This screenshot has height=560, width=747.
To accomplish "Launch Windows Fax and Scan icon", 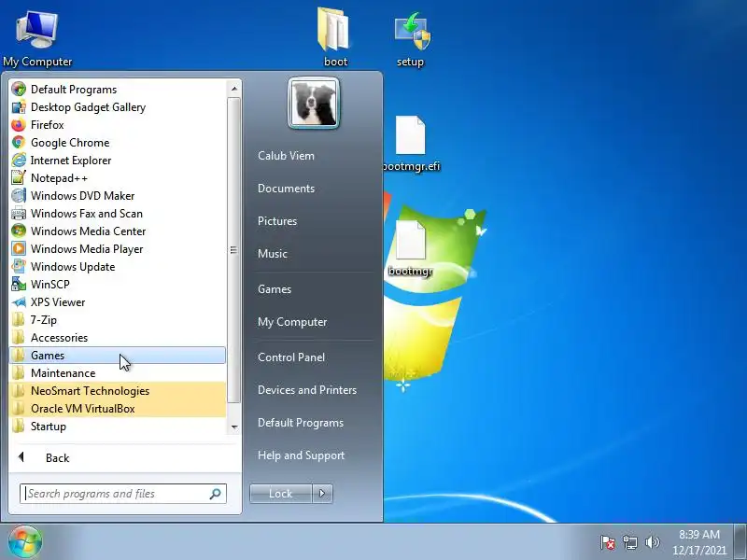I will [x=19, y=214].
